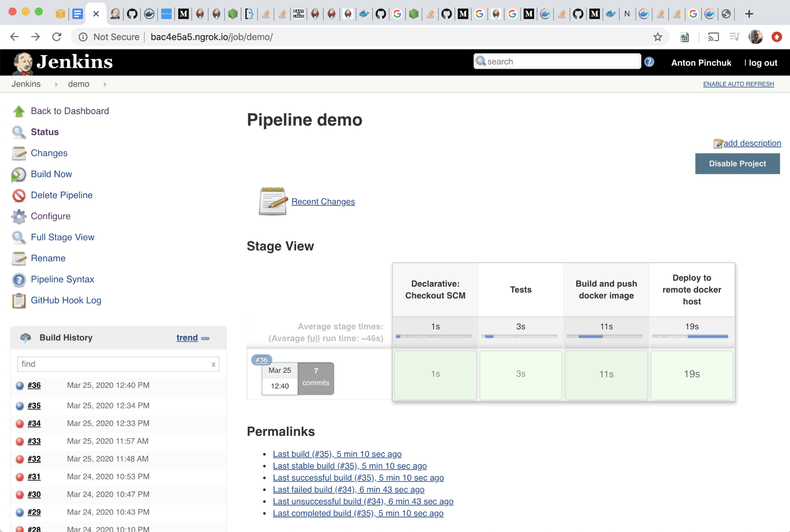
Task: Click Disable Project button
Action: coord(738,164)
